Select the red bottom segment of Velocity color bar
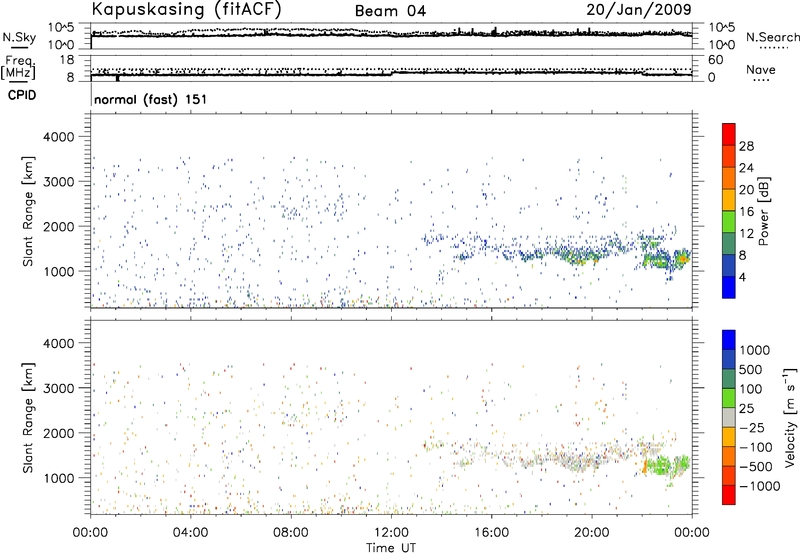 point(729,495)
